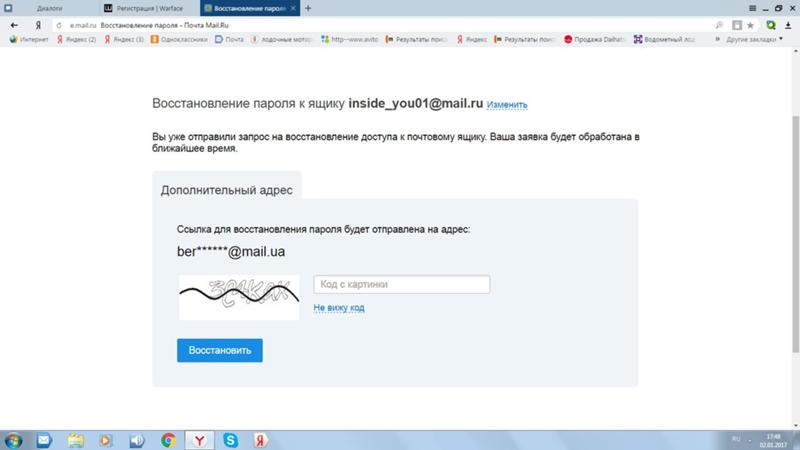
Task: Click the browser back arrow
Action: [x=14, y=25]
